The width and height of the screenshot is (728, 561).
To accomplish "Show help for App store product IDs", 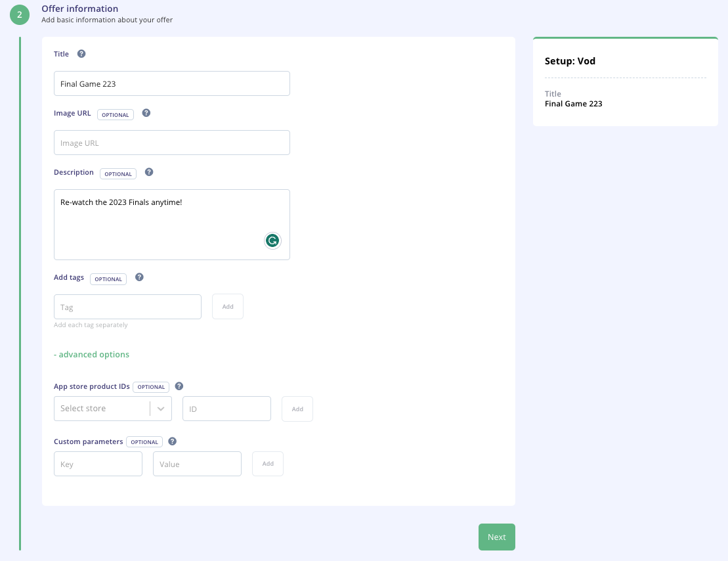I will tap(179, 386).
